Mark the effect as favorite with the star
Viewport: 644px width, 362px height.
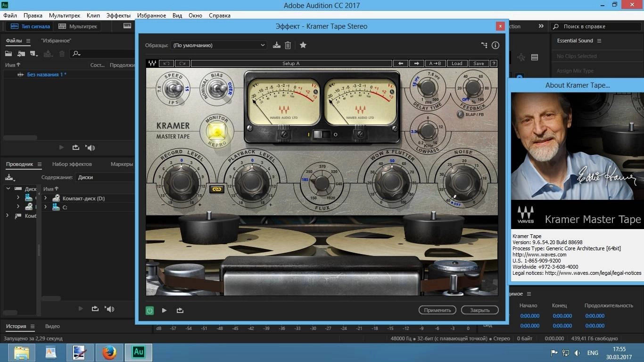tap(303, 45)
